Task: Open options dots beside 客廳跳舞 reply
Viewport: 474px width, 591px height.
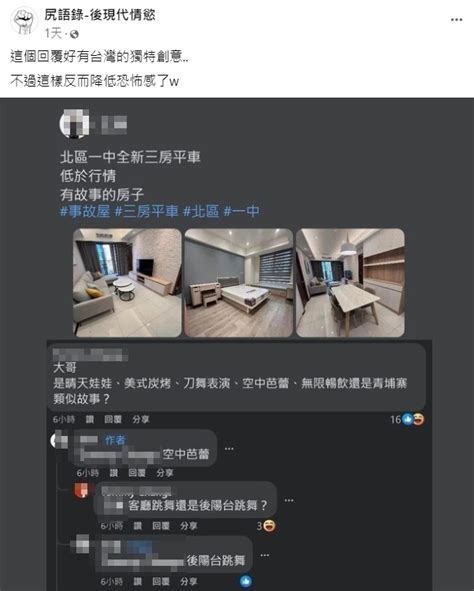Action: click(x=289, y=500)
